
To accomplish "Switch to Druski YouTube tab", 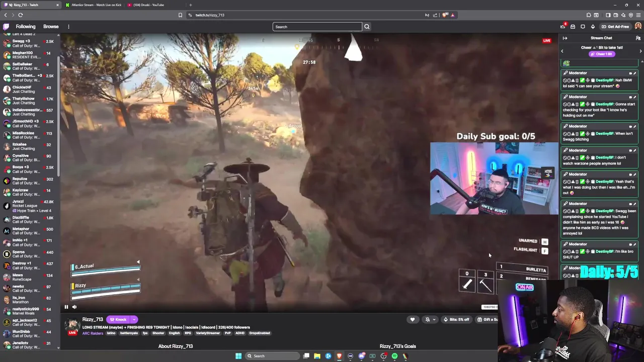I will [153, 5].
